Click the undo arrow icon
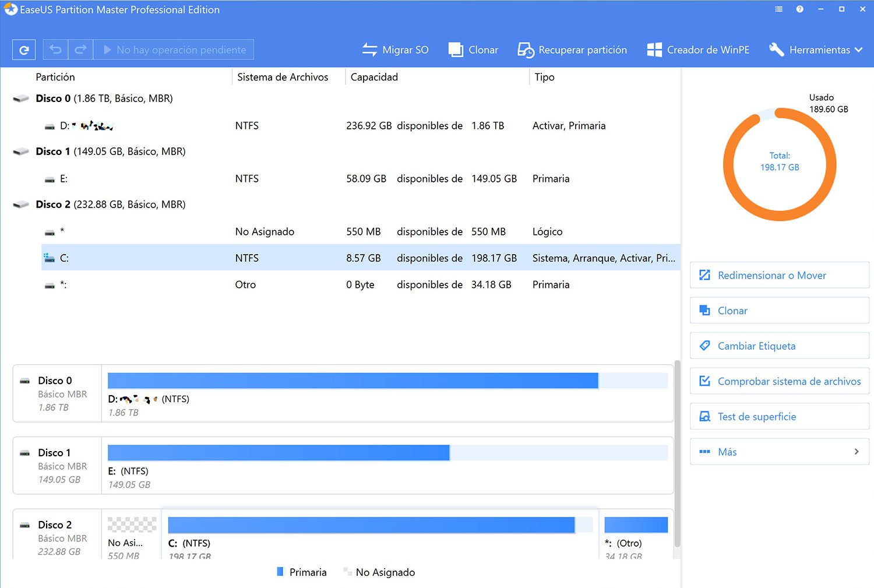 [x=55, y=50]
